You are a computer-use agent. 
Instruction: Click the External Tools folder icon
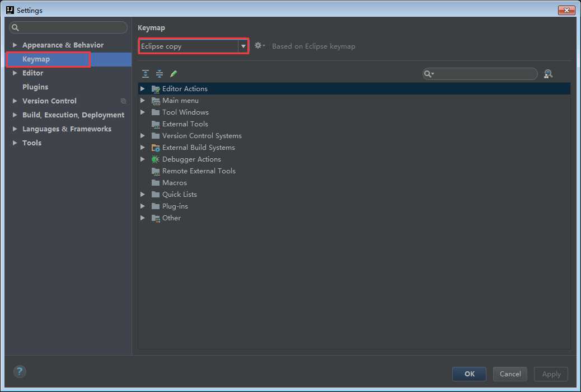coord(156,124)
